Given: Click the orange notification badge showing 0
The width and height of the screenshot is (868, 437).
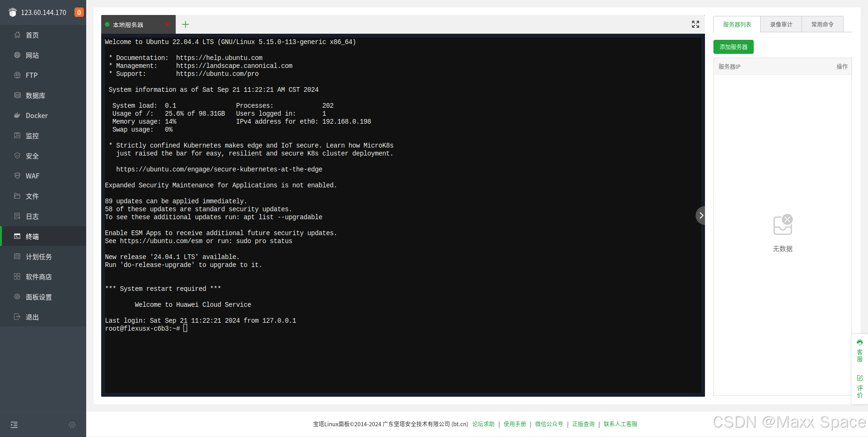Looking at the screenshot, I should [79, 12].
